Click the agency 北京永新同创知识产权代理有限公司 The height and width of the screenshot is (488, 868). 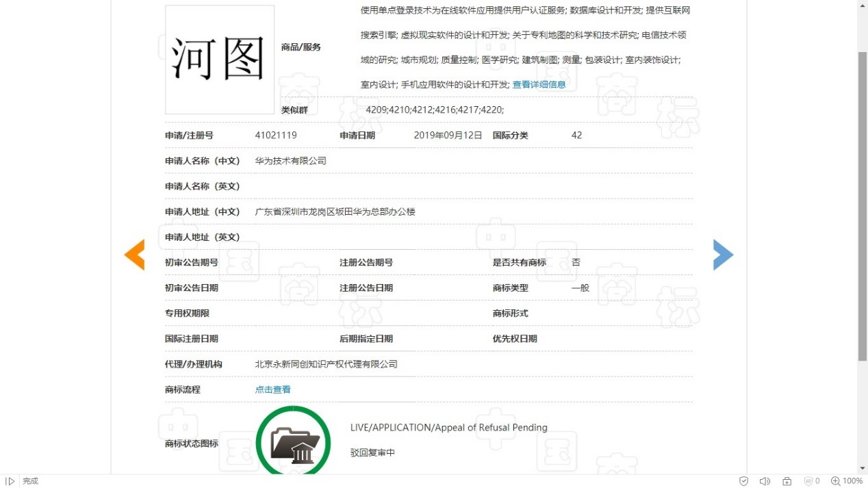pyautogui.click(x=327, y=364)
